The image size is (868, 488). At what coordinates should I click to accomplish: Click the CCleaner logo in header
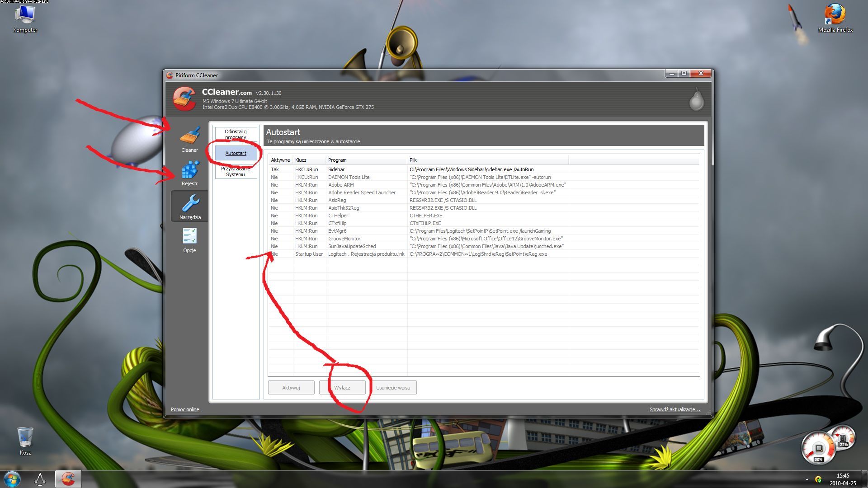[x=184, y=99]
